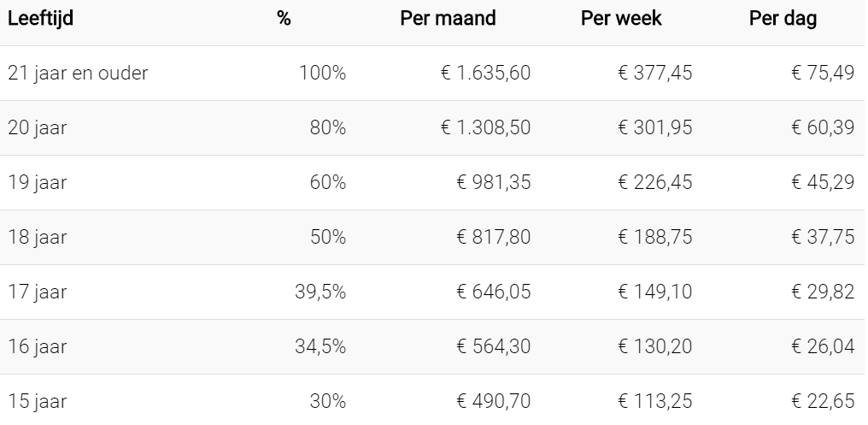Select the "18 jaar" row label
The image size is (868, 425).
(x=38, y=238)
